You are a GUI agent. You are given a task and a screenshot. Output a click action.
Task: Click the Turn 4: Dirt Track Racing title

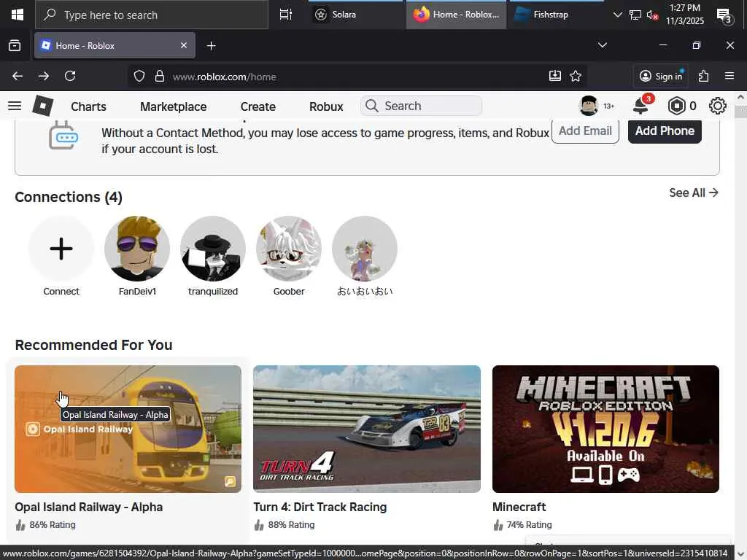[x=320, y=507]
